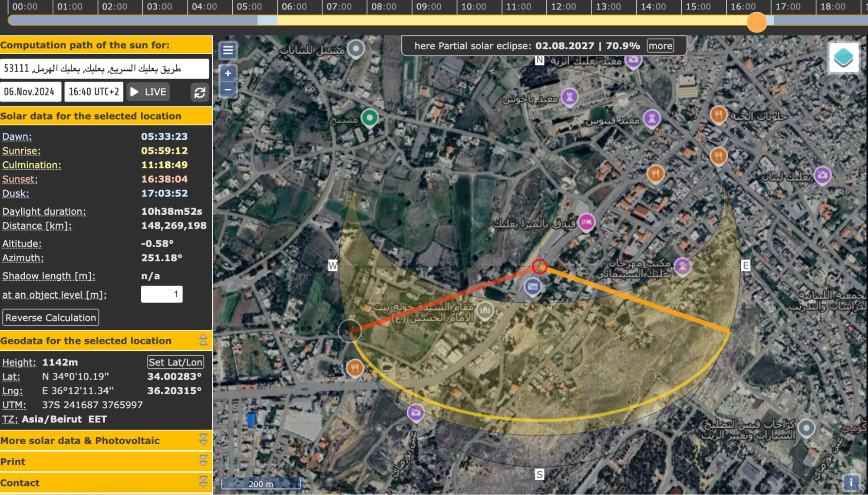This screenshot has height=495, width=868.
Task: Click the purple camera marker بعلبك لبنان
Action: tap(822, 176)
